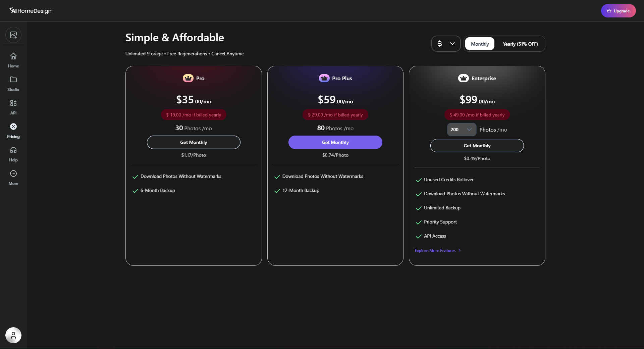Click the Upgrade button
The height and width of the screenshot is (349, 644).
618,11
